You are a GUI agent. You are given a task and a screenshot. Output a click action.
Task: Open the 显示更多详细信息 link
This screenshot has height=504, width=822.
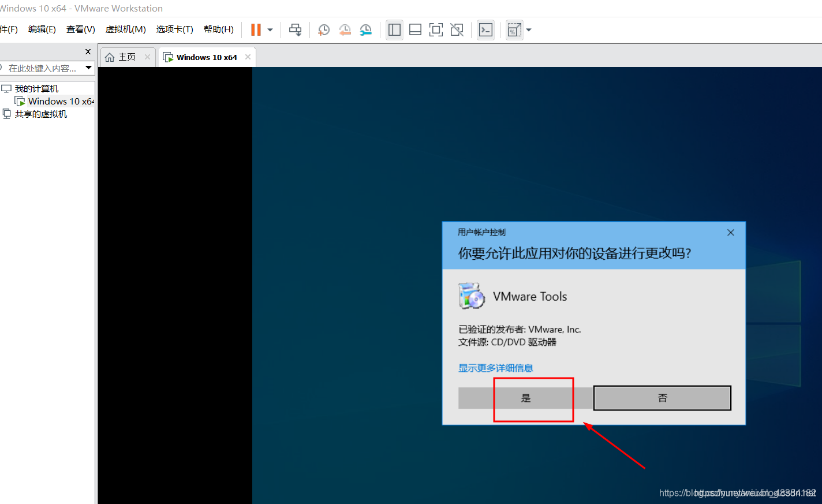(x=496, y=368)
